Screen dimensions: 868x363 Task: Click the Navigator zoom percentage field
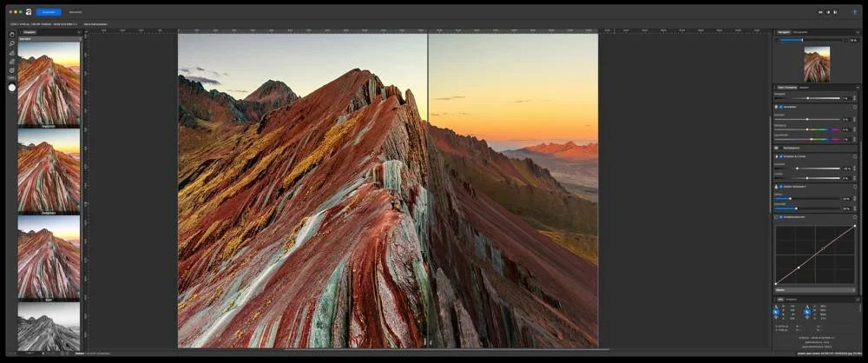853,40
